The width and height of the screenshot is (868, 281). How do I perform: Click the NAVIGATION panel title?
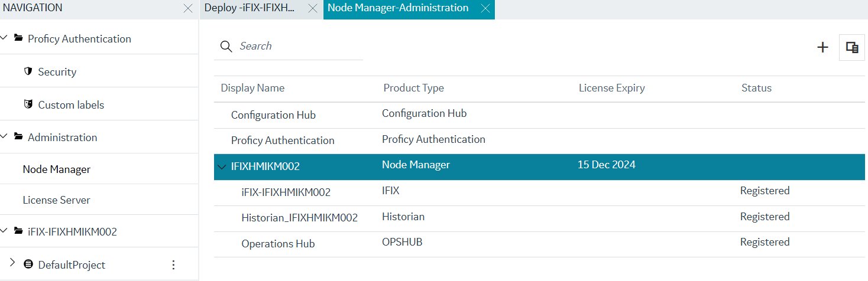(33, 8)
